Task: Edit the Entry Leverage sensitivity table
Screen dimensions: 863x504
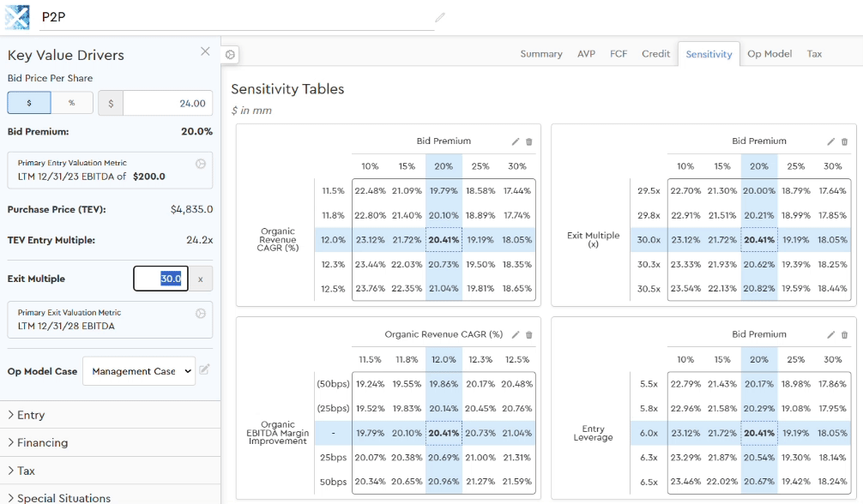Action: 830,335
